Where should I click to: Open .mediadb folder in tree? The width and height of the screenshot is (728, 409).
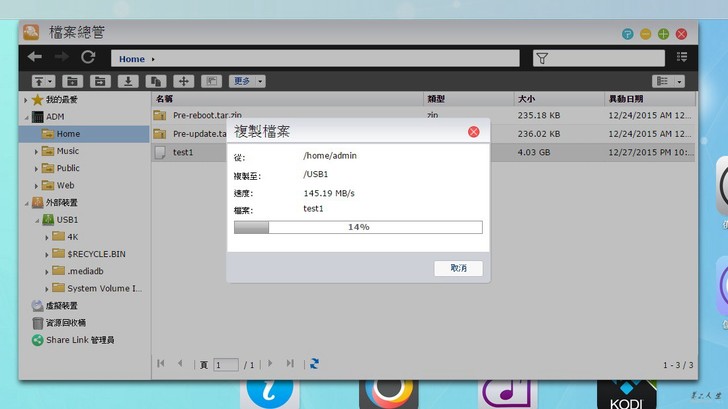pos(85,271)
